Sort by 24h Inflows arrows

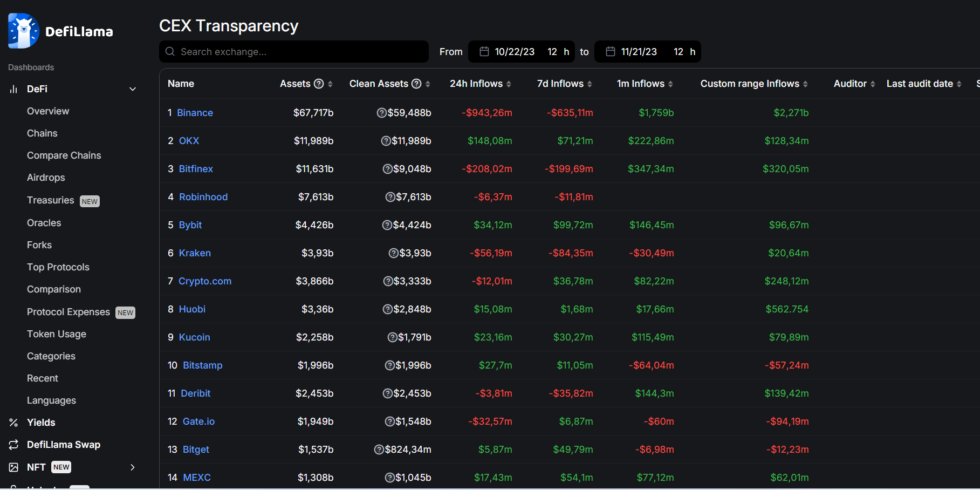509,84
